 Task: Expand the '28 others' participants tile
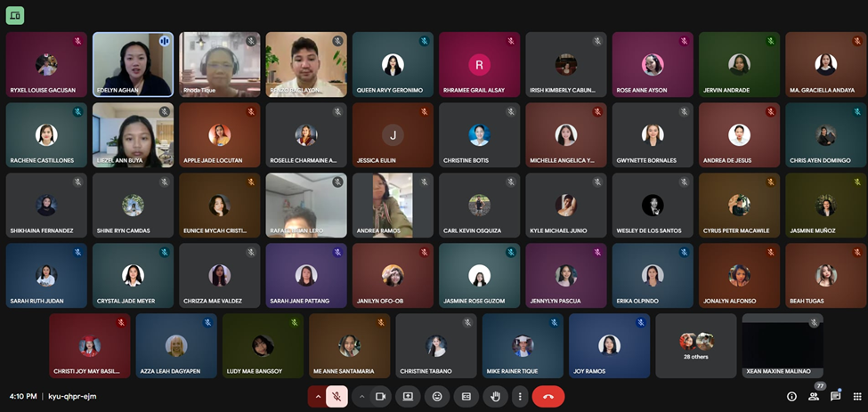pos(696,345)
